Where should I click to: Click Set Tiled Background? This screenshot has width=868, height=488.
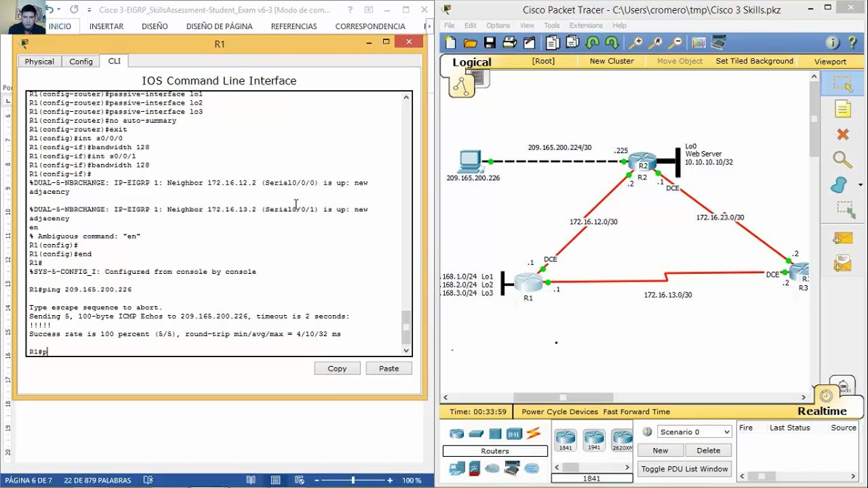[754, 61]
